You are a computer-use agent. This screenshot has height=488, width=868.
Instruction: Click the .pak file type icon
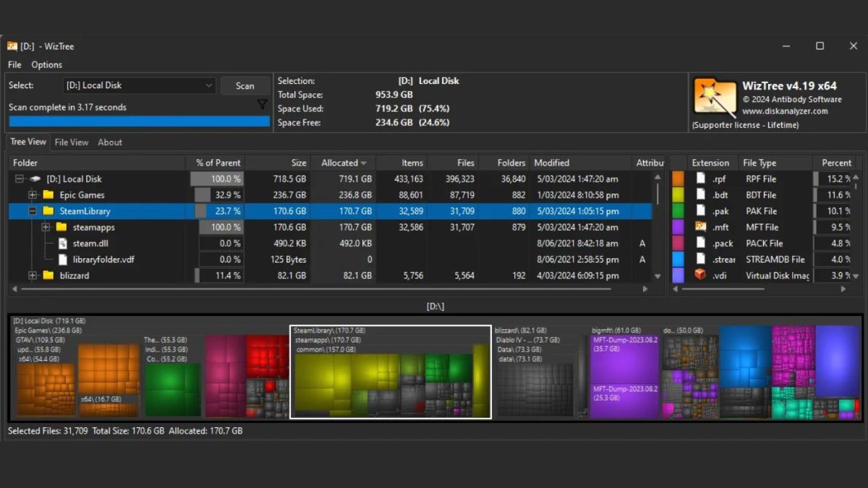tap(700, 211)
